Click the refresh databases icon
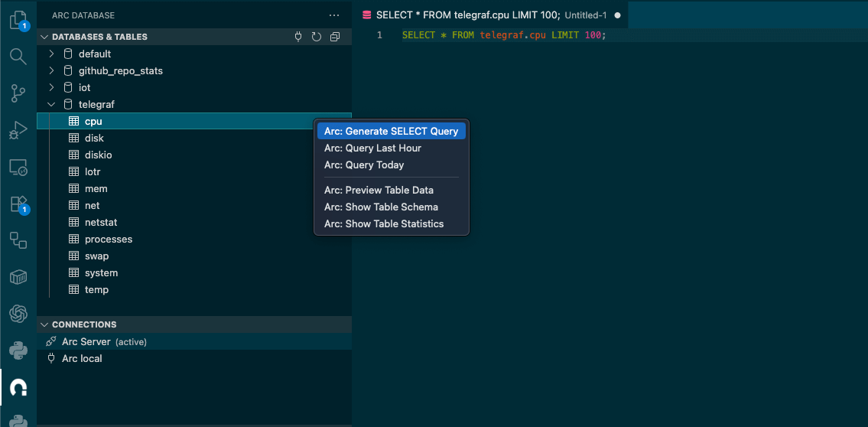 click(x=317, y=37)
